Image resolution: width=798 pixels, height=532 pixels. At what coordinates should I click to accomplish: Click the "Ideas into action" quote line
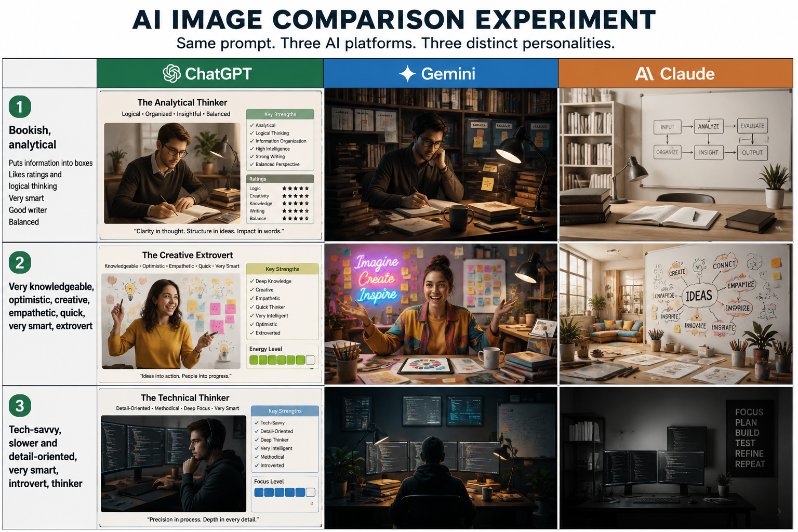(185, 376)
